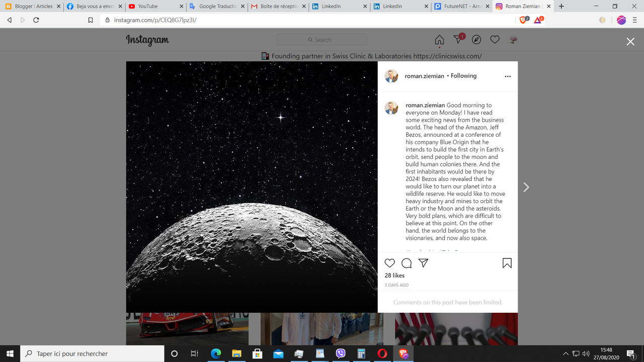
Task: Show hidden system tray icons
Action: pos(566,353)
